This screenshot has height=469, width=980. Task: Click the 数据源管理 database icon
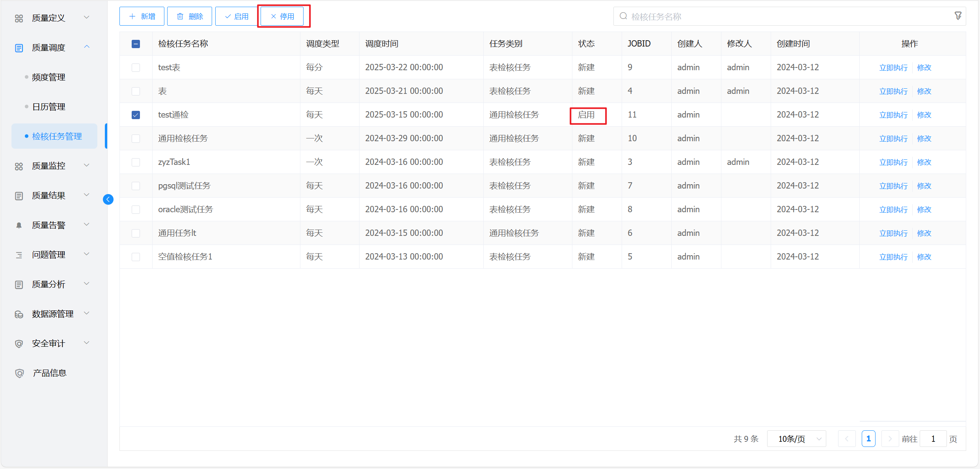pos(19,314)
